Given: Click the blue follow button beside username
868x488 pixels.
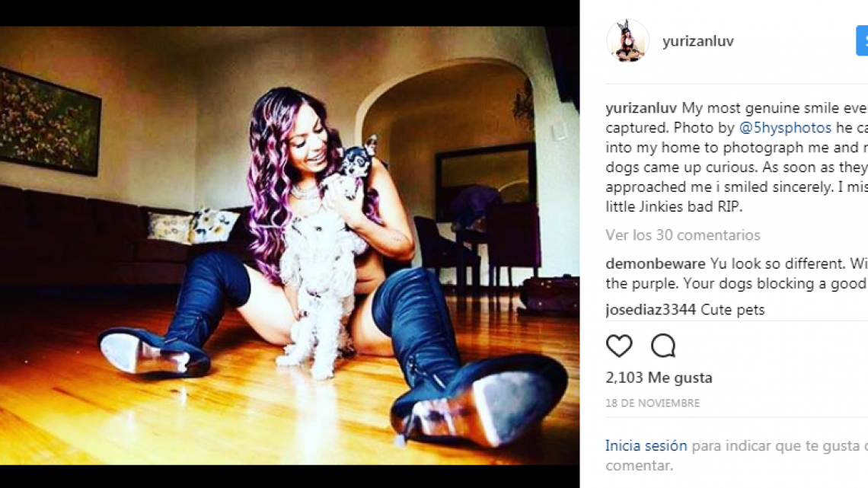Looking at the screenshot, I should tap(862, 40).
